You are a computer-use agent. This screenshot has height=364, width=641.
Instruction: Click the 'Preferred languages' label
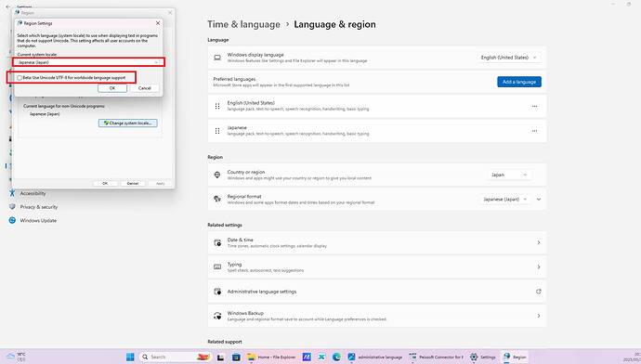tap(234, 79)
